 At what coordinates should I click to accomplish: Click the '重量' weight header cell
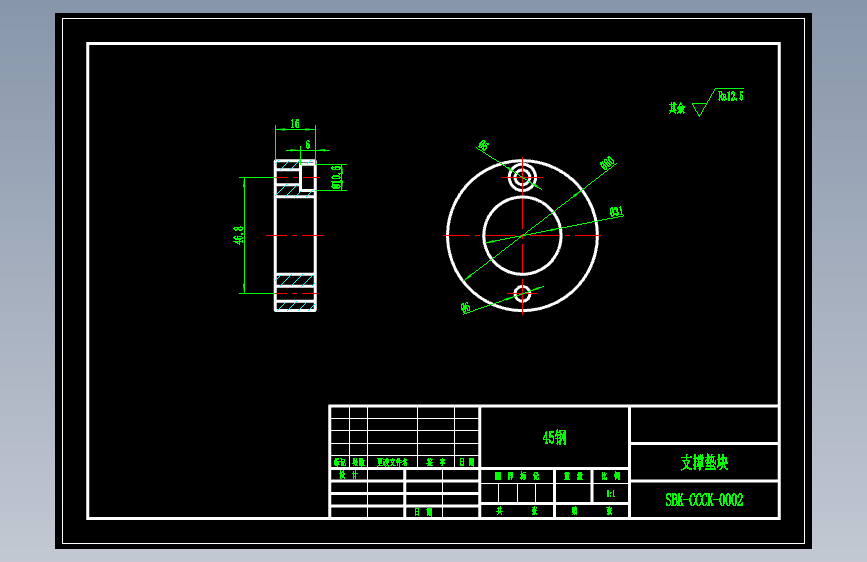tap(573, 476)
